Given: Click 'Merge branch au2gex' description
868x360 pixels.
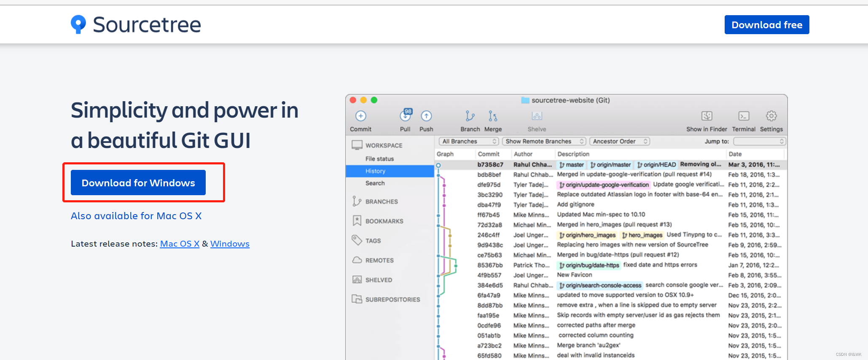Looking at the screenshot, I should point(589,345).
